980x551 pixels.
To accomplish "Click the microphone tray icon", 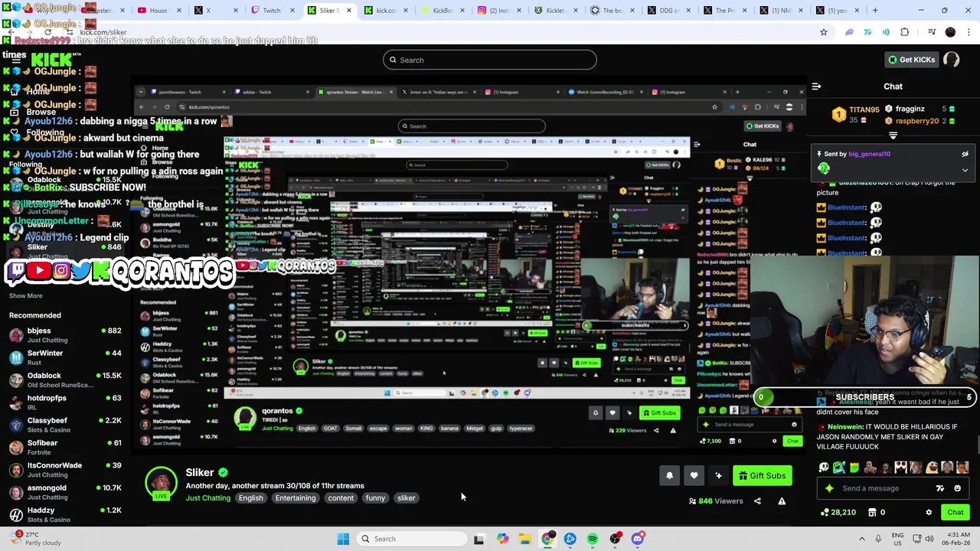I will click(x=878, y=539).
